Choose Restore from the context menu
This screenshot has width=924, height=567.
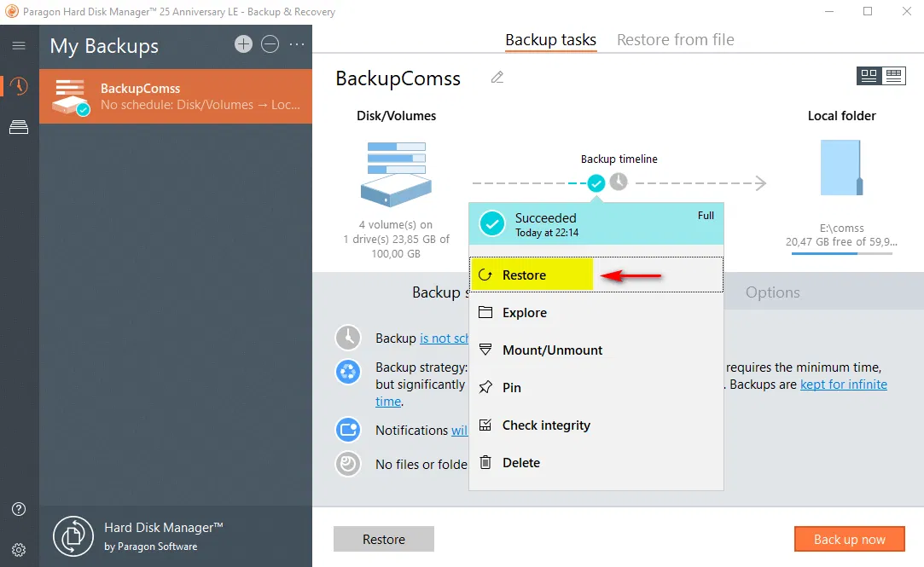(x=596, y=275)
